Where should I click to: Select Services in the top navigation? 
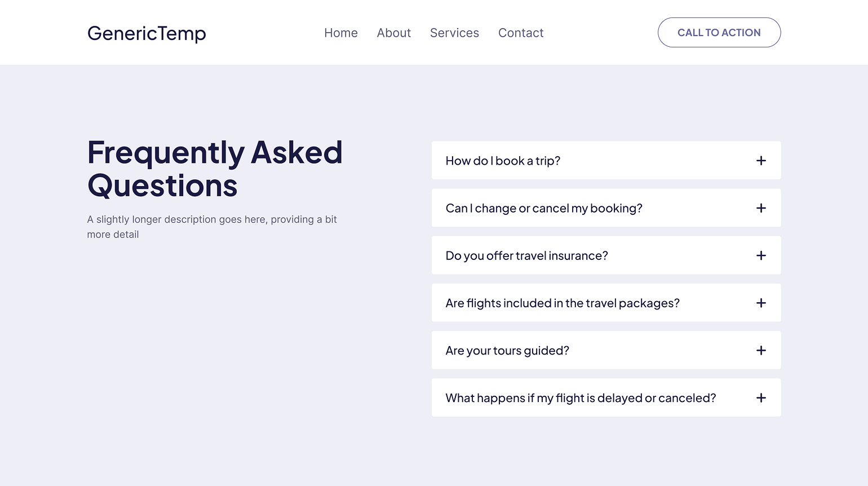(x=454, y=33)
